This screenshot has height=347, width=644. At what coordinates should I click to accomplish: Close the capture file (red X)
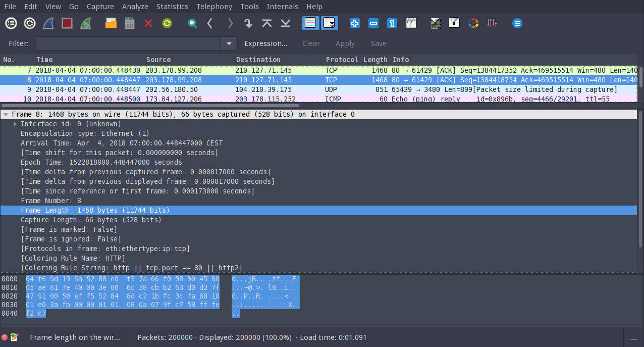[148, 23]
